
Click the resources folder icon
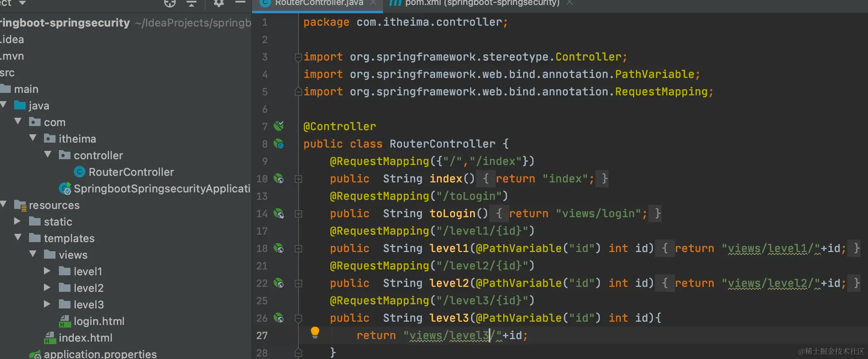point(20,205)
